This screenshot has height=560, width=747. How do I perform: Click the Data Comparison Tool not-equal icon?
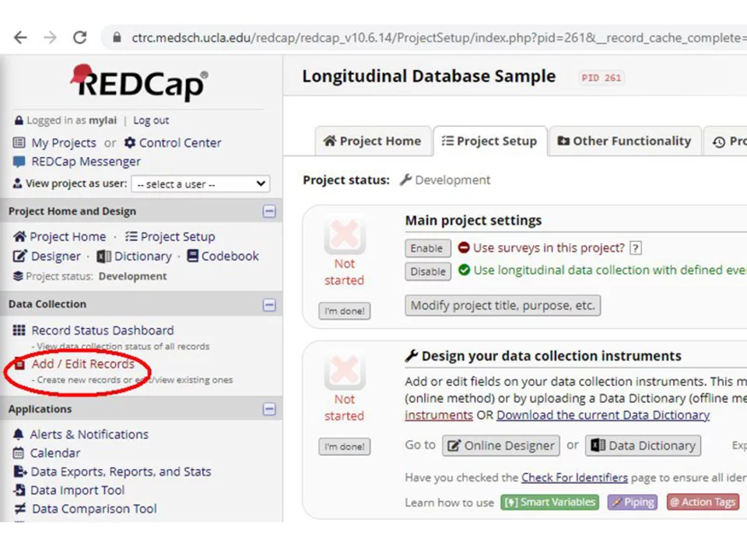(19, 509)
